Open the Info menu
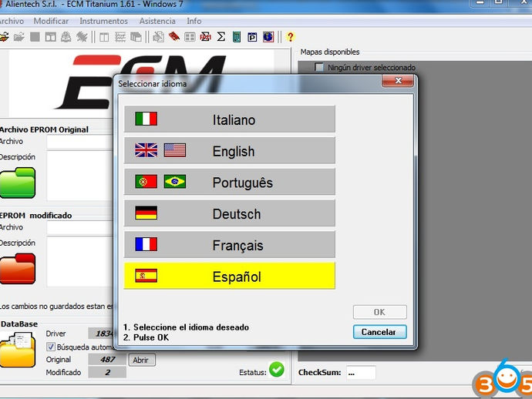Screen dimensions: 532x399 [x=194, y=21]
